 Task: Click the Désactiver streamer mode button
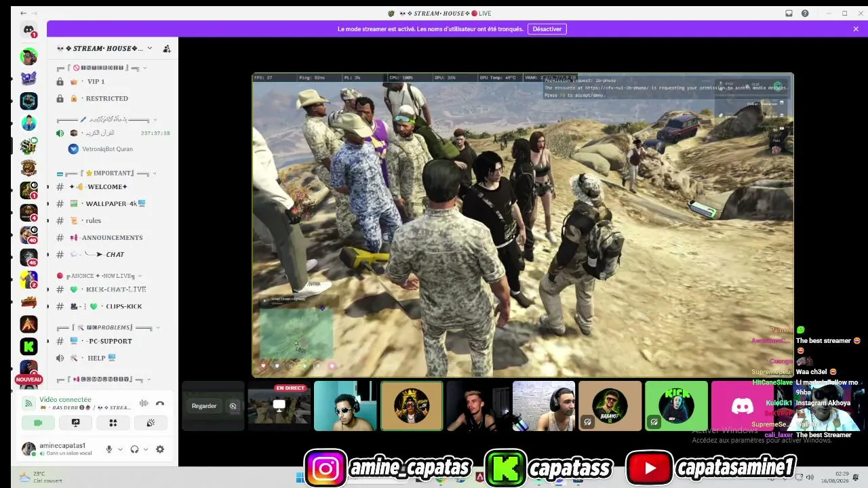click(x=547, y=29)
